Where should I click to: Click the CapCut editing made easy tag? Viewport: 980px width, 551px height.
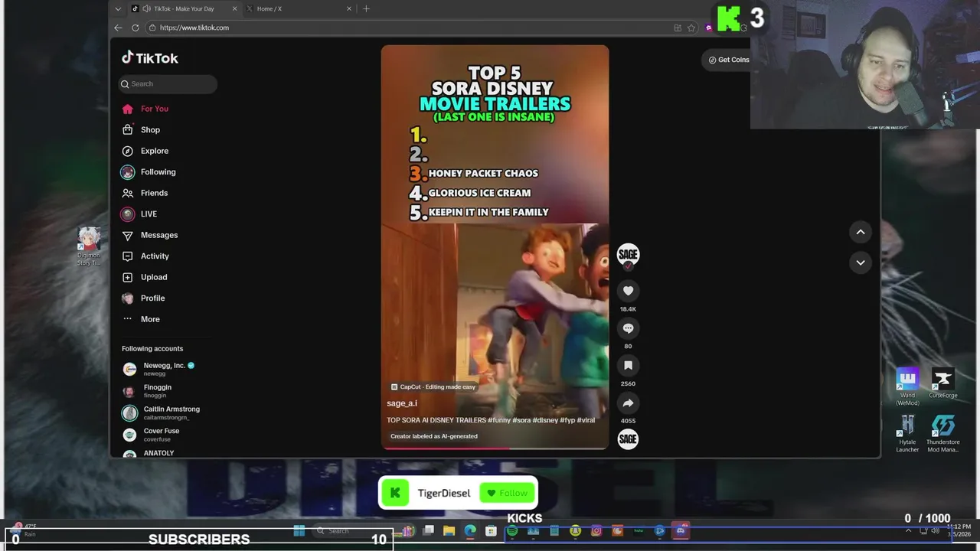click(x=433, y=387)
